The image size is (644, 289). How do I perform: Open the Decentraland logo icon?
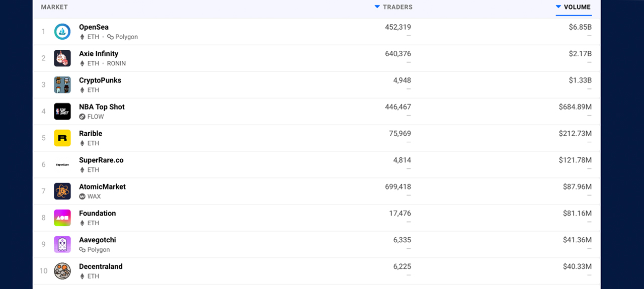62,271
